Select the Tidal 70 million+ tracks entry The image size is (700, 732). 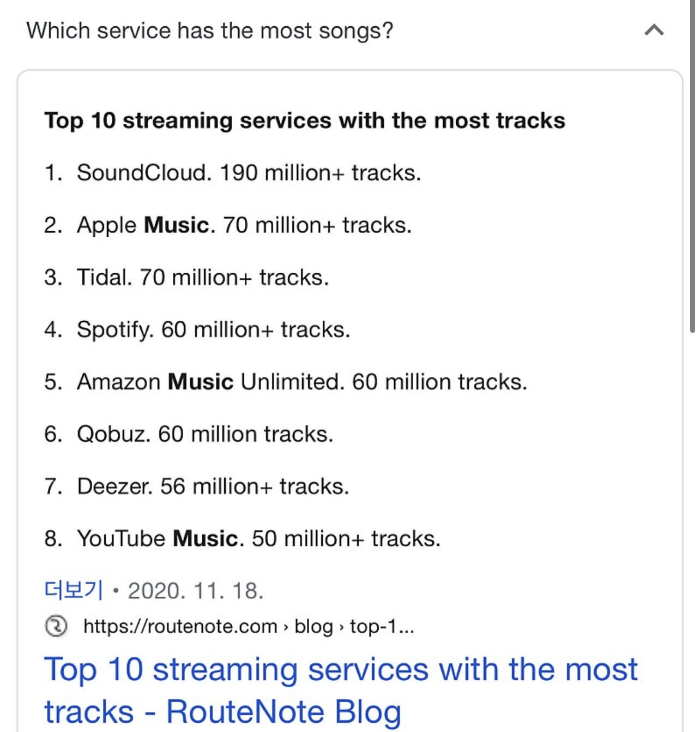pos(203,278)
